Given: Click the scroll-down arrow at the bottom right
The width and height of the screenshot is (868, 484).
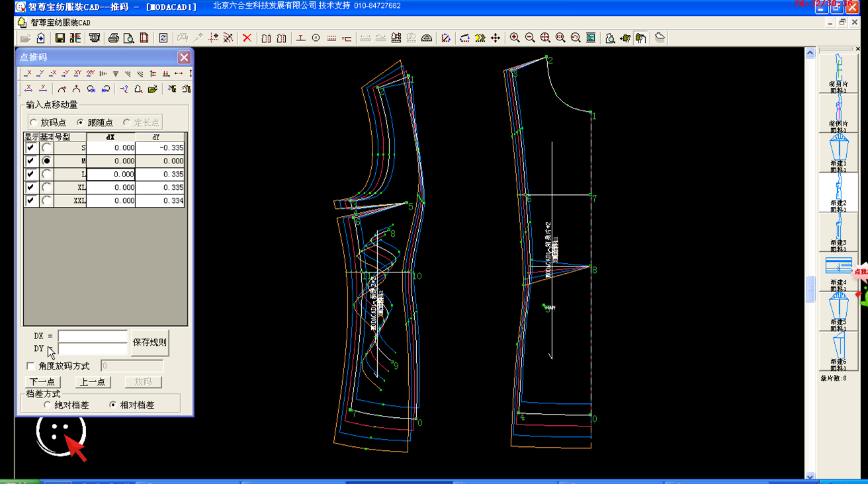Looking at the screenshot, I should tap(810, 476).
